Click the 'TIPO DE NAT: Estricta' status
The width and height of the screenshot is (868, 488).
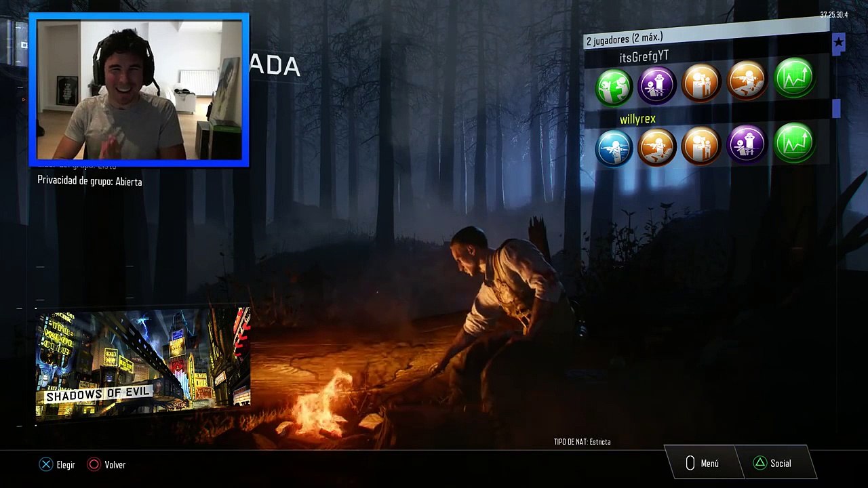[x=582, y=442]
